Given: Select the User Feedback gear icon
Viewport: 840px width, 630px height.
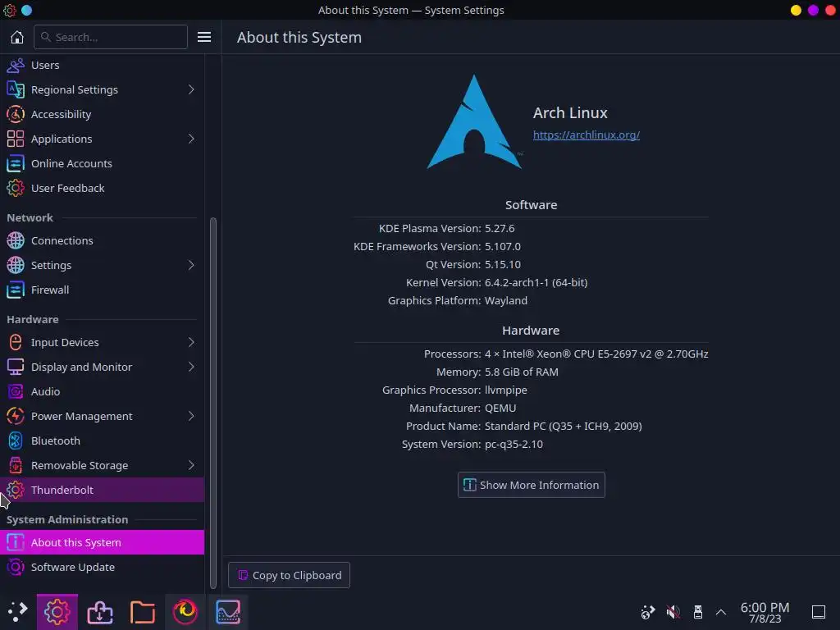Looking at the screenshot, I should [16, 188].
